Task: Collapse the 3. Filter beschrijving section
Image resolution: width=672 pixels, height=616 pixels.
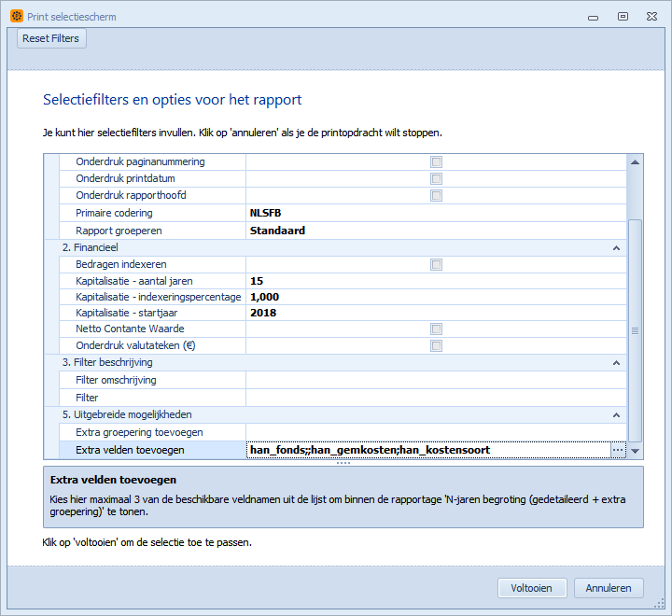Action: click(616, 362)
